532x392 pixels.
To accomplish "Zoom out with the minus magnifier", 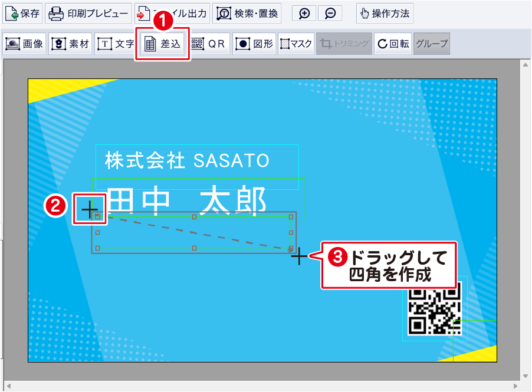I will pyautogui.click(x=330, y=14).
